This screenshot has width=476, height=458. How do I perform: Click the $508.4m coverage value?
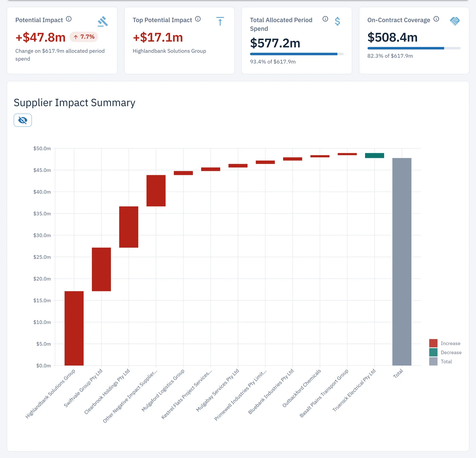coord(392,37)
